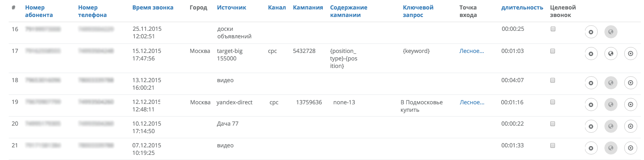Image resolution: width=644 pixels, height=160 pixels.
Task: Open the Лесное entry point link in row 17
Action: coord(472,51)
